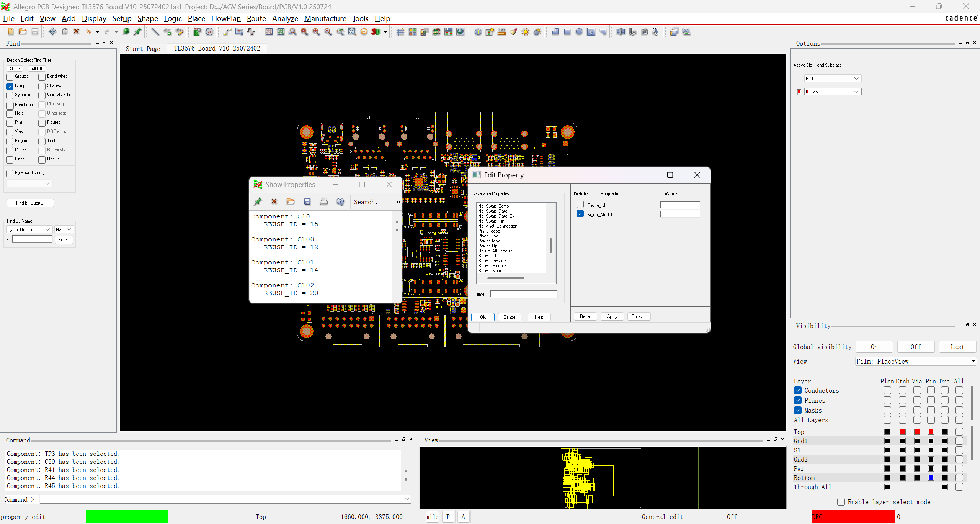Click the Zoom In magnifier icon
The height and width of the screenshot is (524, 980).
pyautogui.click(x=316, y=32)
